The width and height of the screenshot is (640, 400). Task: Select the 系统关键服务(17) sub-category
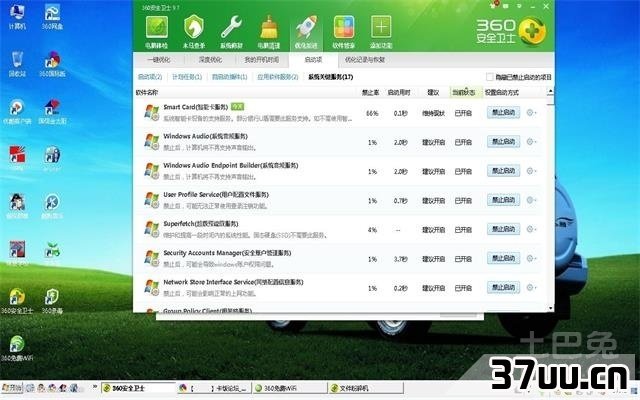coord(330,77)
